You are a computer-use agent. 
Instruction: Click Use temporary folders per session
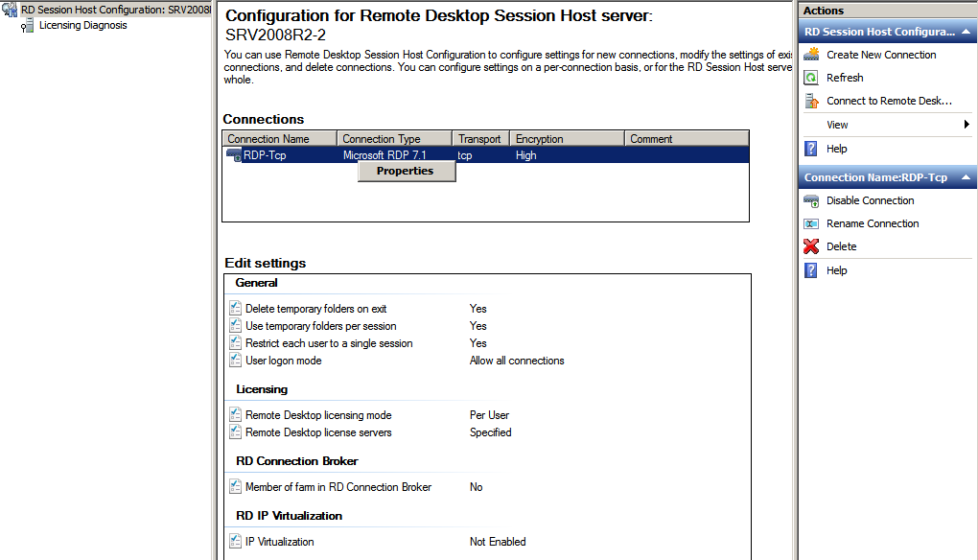(320, 326)
